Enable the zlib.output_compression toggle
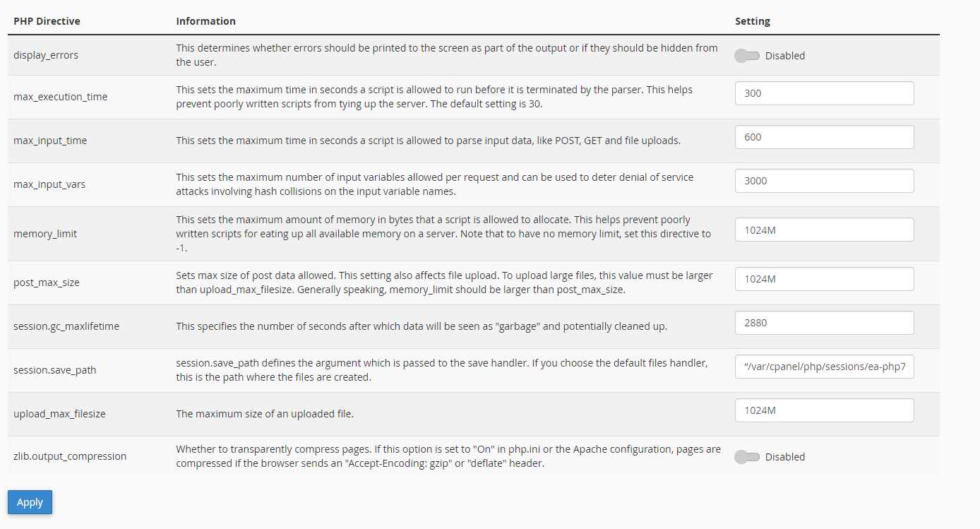Viewport: 980px width, 529px height. pos(746,457)
